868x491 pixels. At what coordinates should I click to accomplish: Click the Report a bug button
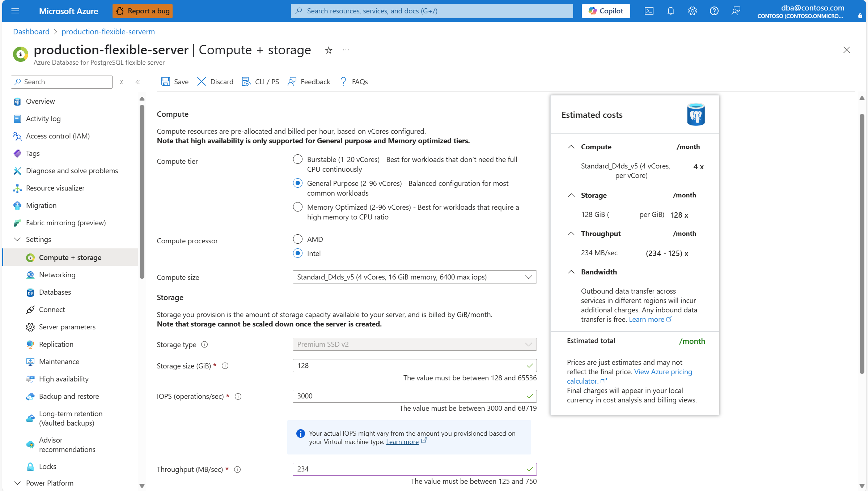(143, 11)
